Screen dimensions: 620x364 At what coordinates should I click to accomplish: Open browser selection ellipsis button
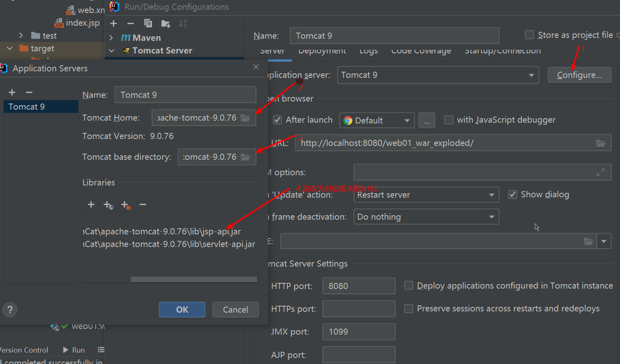coord(427,121)
